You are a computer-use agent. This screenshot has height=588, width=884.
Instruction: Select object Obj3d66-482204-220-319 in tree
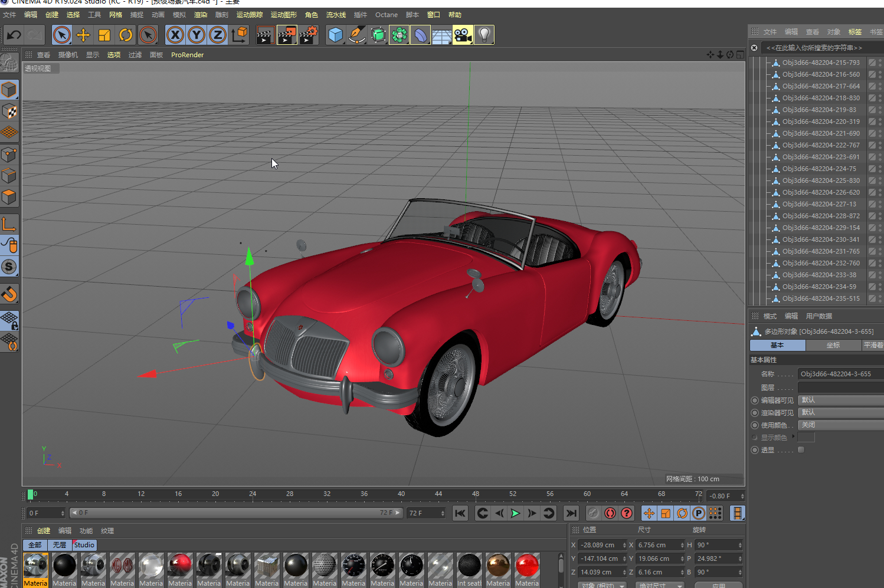821,121
